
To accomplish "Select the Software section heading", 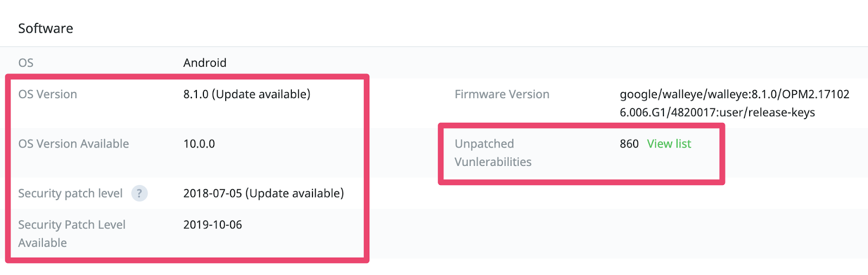I will [46, 28].
